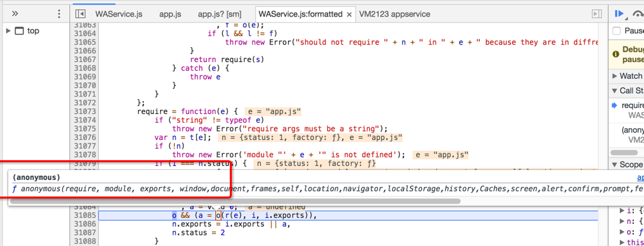Switch to the app.js tab
Viewport: 644px width, 246px height.
coord(170,14)
